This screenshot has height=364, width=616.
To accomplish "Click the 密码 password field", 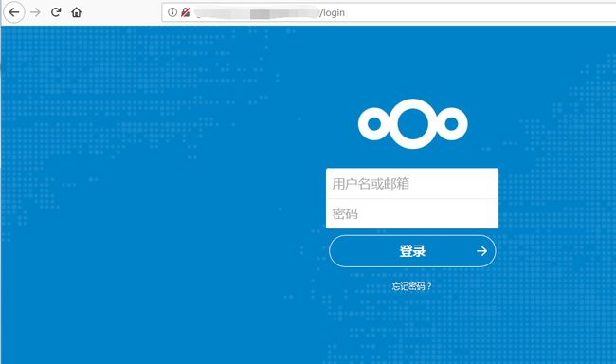I will coord(412,213).
